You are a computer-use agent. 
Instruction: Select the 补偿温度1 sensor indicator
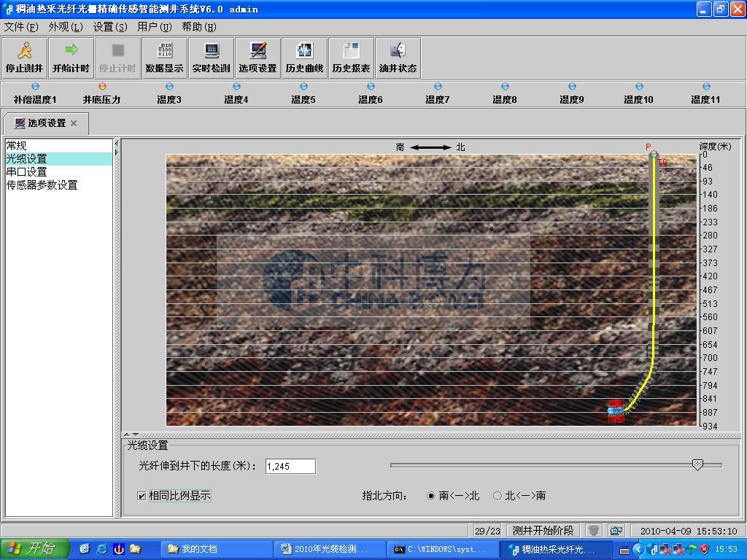point(35,94)
